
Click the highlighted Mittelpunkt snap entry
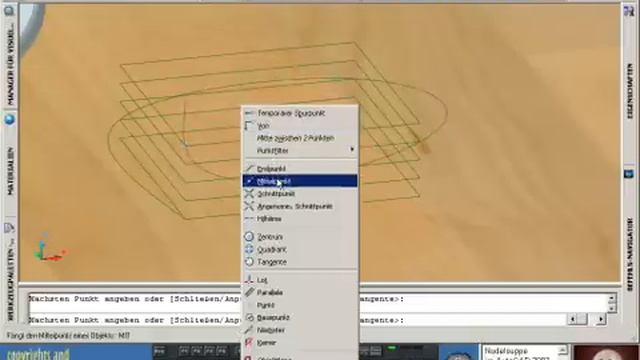coord(300,181)
